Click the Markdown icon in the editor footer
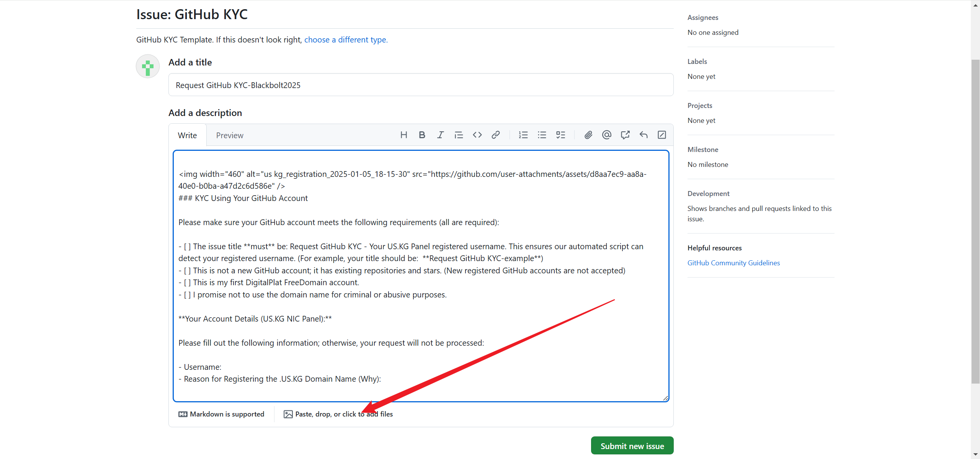Image resolution: width=980 pixels, height=459 pixels. pyautogui.click(x=183, y=414)
